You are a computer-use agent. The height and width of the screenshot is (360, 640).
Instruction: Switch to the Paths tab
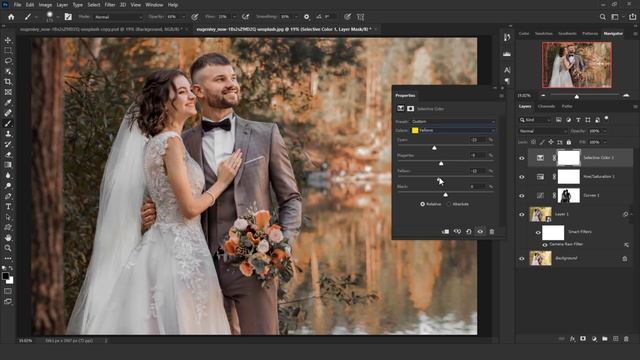[x=567, y=106]
